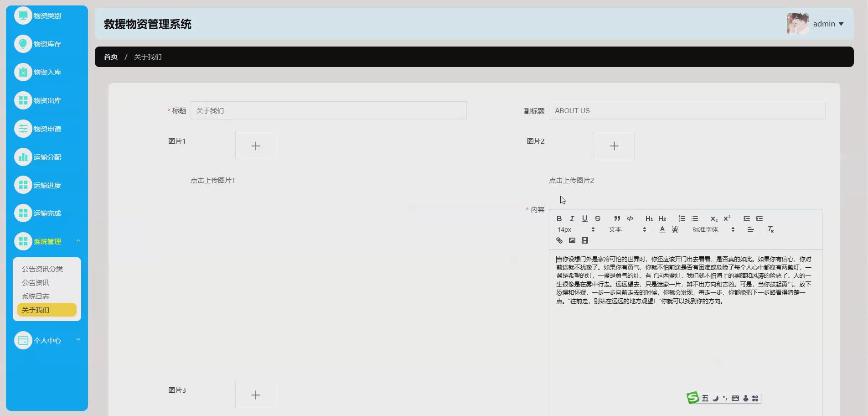
Task: Create an ordered numbered list
Action: (682, 218)
